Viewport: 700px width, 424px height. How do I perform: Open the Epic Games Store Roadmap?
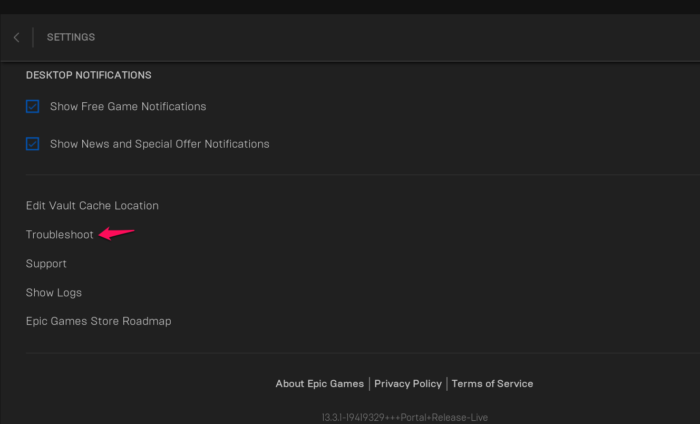pos(98,322)
